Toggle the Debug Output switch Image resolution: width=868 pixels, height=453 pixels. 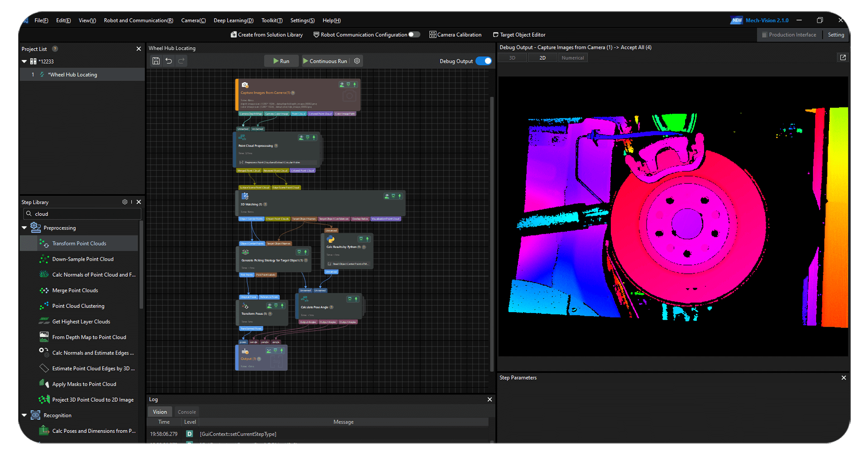[x=483, y=61]
